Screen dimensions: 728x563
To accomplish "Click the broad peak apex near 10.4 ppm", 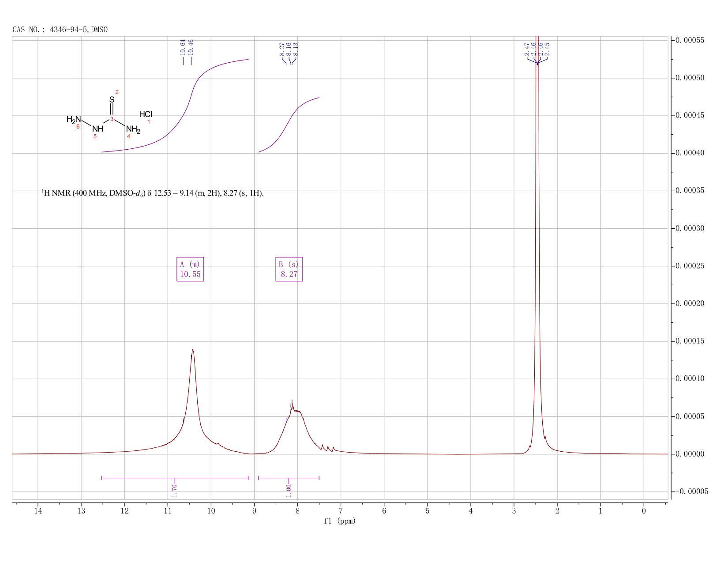I will pyautogui.click(x=193, y=350).
